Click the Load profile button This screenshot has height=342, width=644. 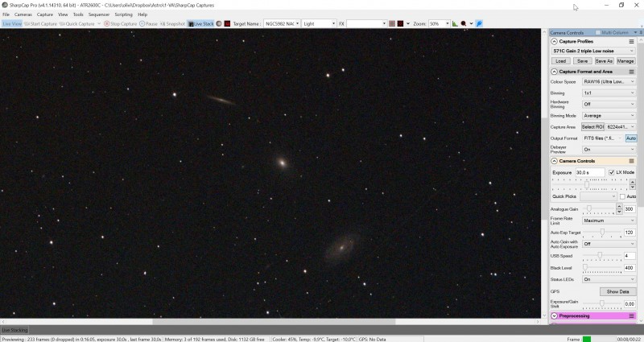tap(560, 61)
